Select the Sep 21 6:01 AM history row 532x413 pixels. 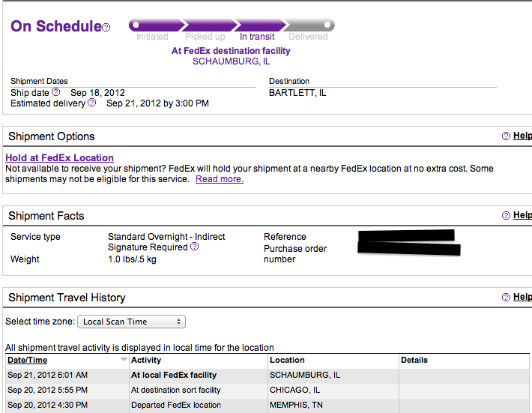tap(267, 375)
